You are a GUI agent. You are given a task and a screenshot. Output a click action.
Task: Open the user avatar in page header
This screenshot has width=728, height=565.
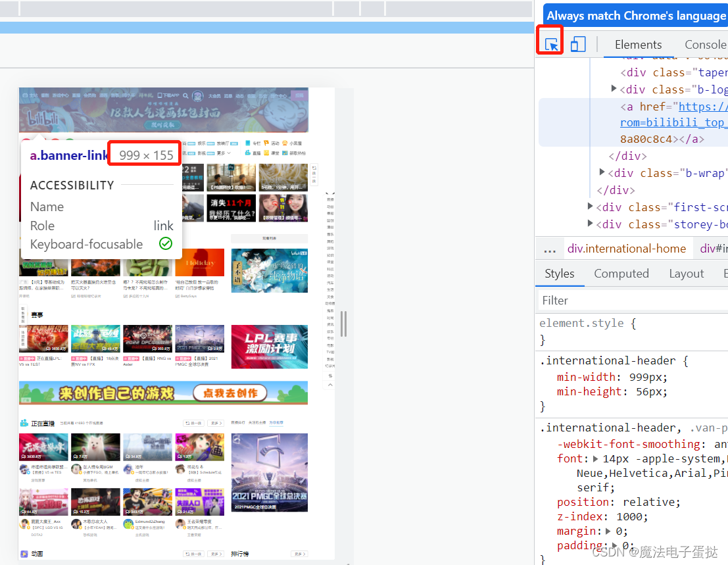pyautogui.click(x=198, y=95)
